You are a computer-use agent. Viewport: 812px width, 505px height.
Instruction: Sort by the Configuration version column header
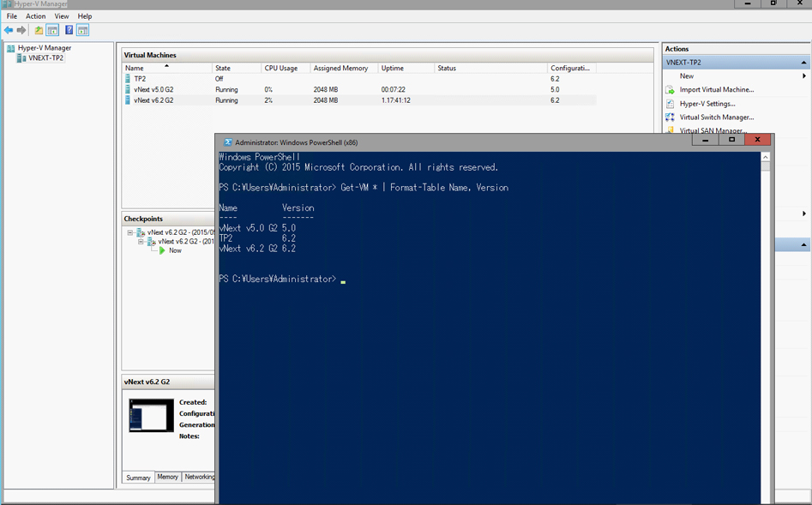[x=572, y=68]
